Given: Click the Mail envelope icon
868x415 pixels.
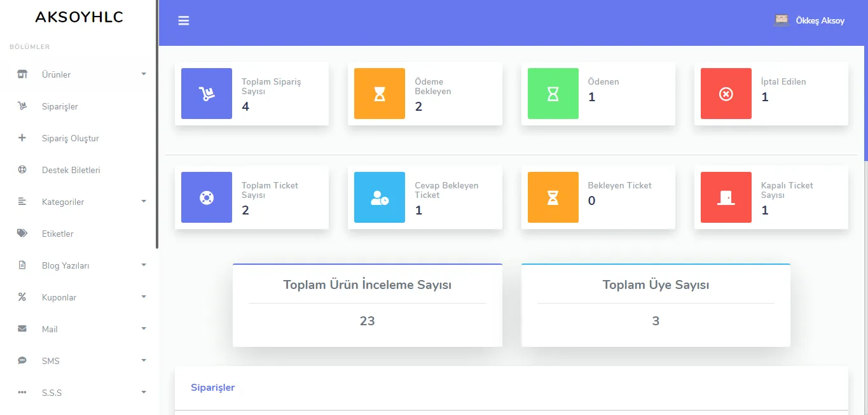Looking at the screenshot, I should pyautogui.click(x=22, y=329).
